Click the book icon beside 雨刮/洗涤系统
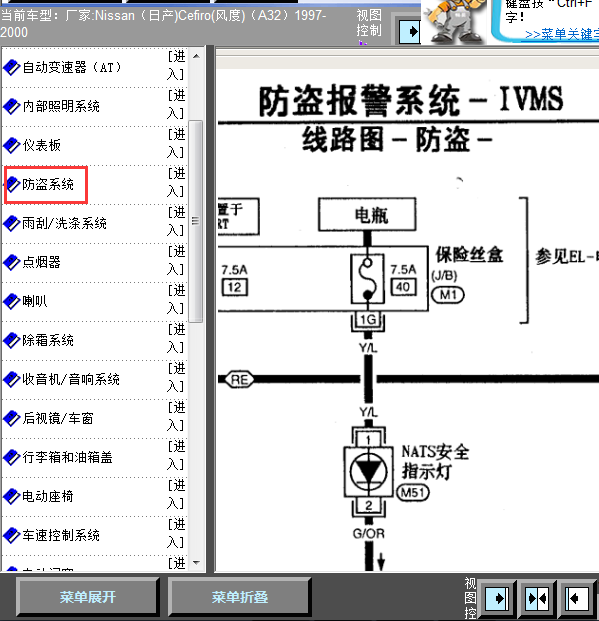599x621 pixels. (11, 223)
